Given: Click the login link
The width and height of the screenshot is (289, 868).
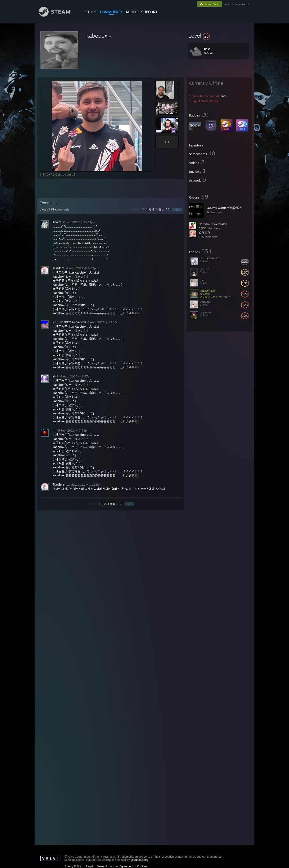Looking at the screenshot, I should (x=227, y=4).
